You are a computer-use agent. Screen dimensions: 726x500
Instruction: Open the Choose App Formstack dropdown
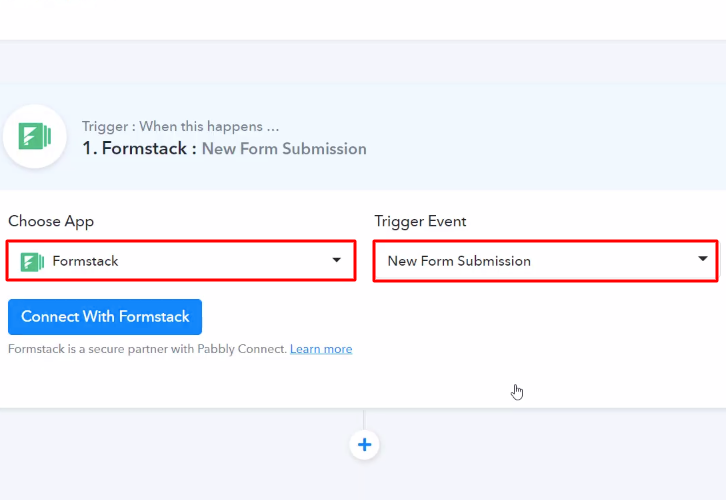(x=181, y=261)
